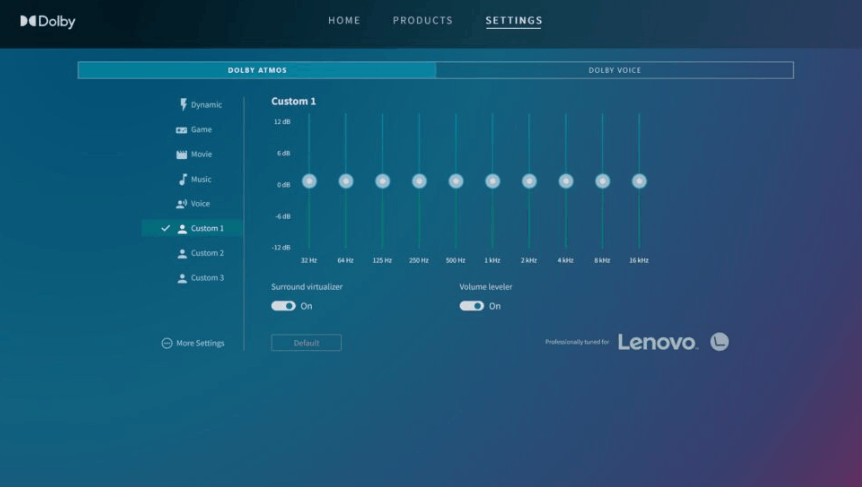Click the Custom 3 person icon
The image size is (862, 487).
(x=182, y=278)
